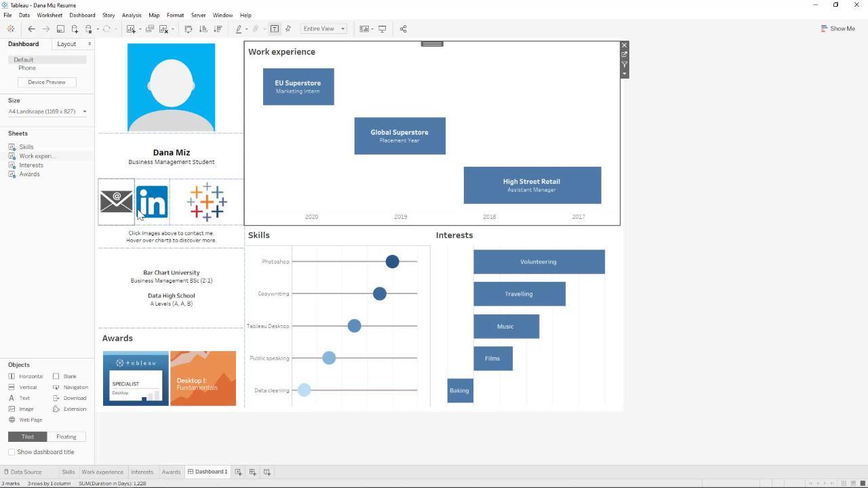868x488 pixels.
Task: Open Work experience More Options arrow
Action: point(625,74)
